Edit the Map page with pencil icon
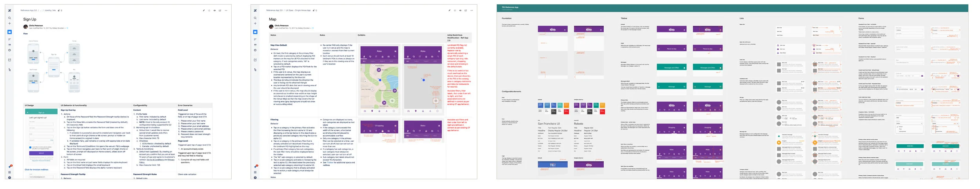The height and width of the screenshot is (189, 980). coord(449,11)
